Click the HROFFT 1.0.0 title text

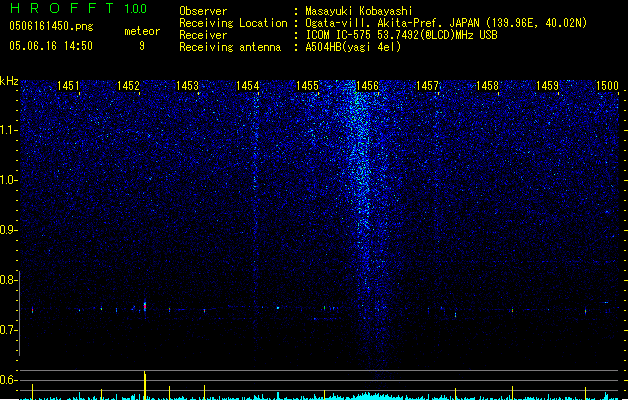(78, 8)
